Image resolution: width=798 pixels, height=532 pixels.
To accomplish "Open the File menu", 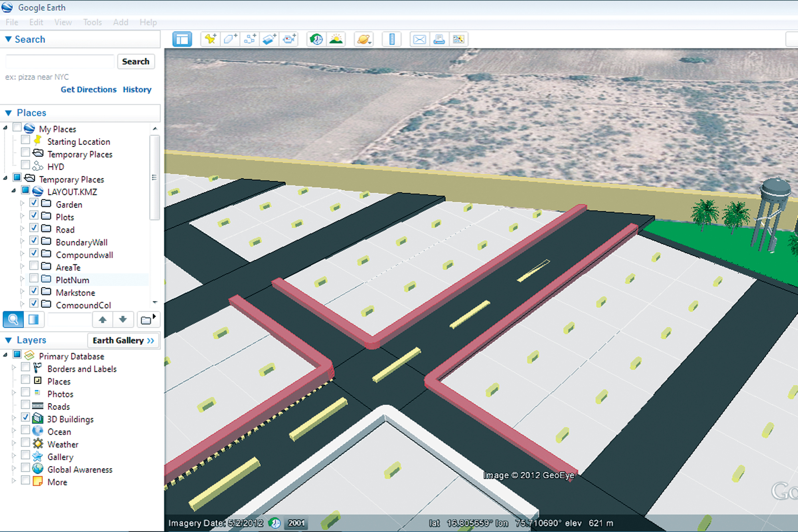I will coord(12,22).
